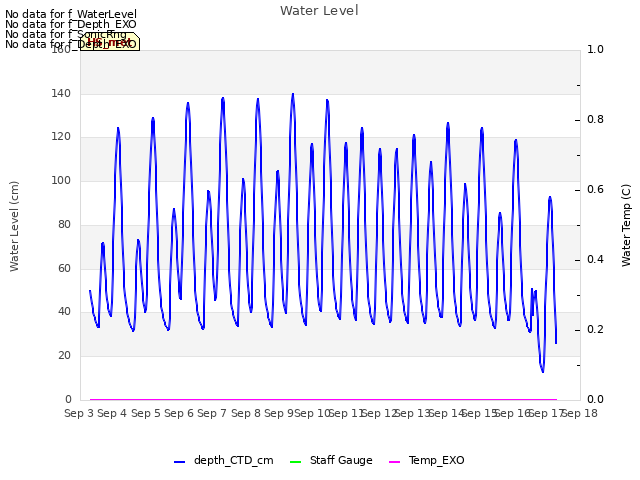This screenshot has width=640, height=480.
Task: Click the 0.6 tick on right axis
Action: tap(595, 189)
